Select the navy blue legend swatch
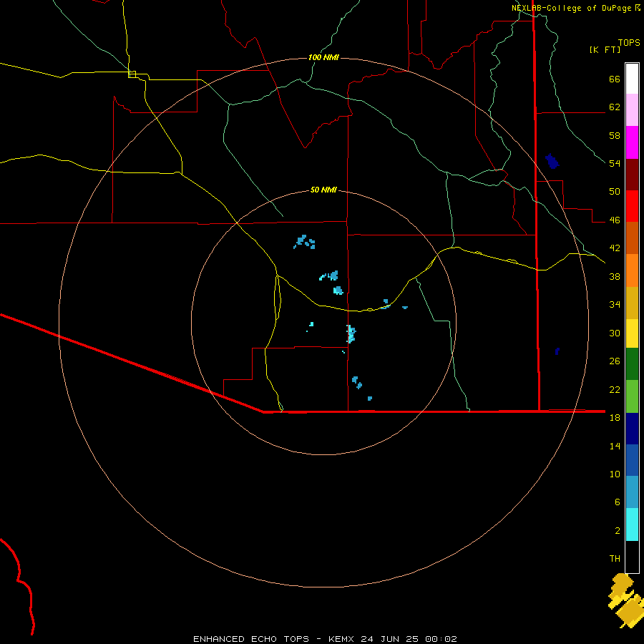Viewport: 644px width, 644px height. 632,429
